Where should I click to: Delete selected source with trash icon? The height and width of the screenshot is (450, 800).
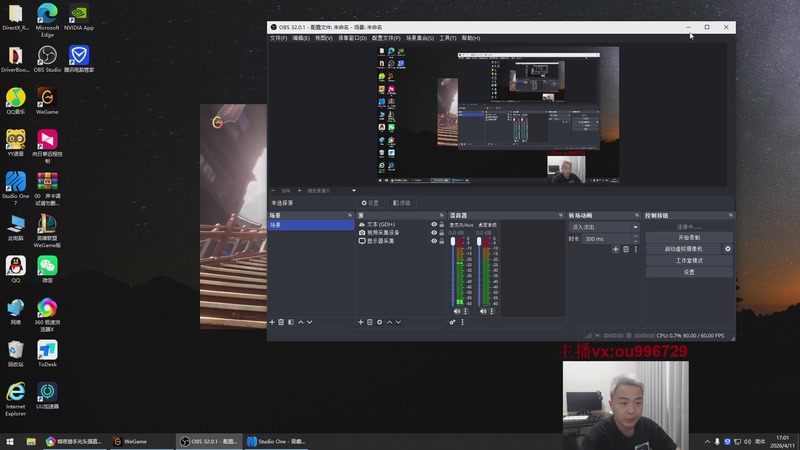pyautogui.click(x=370, y=322)
